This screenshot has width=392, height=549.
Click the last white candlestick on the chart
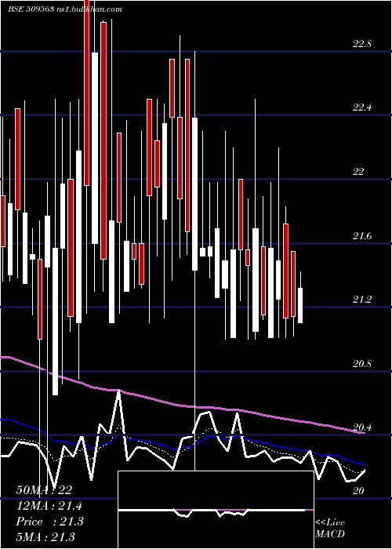(x=300, y=305)
